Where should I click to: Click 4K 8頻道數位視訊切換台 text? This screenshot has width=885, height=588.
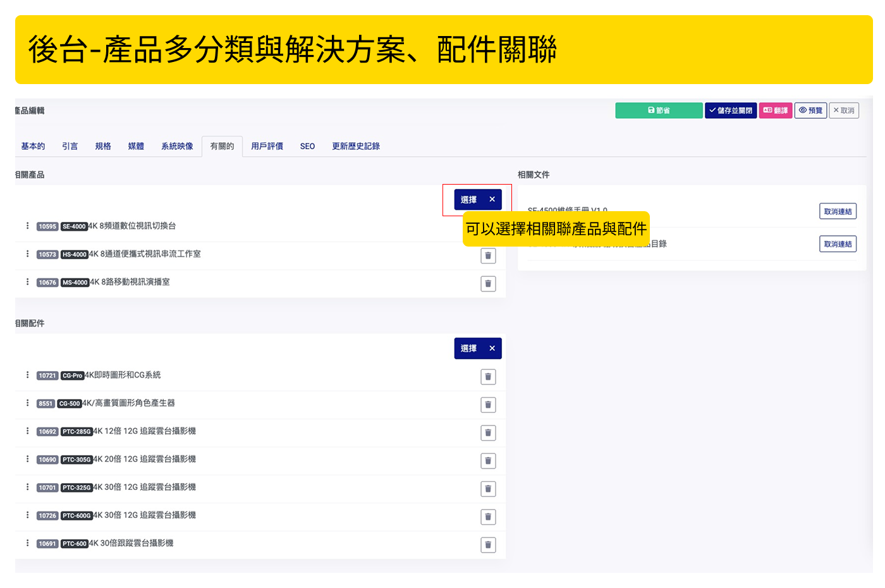click(x=132, y=226)
